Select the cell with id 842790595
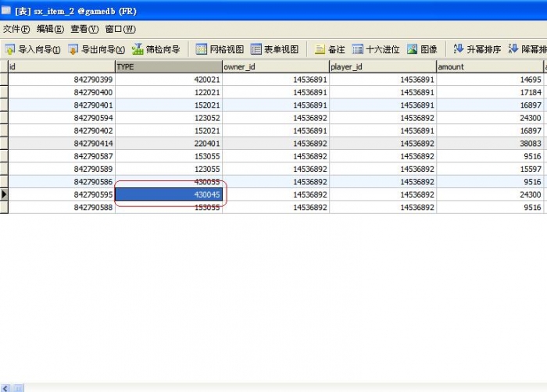 (x=62, y=194)
